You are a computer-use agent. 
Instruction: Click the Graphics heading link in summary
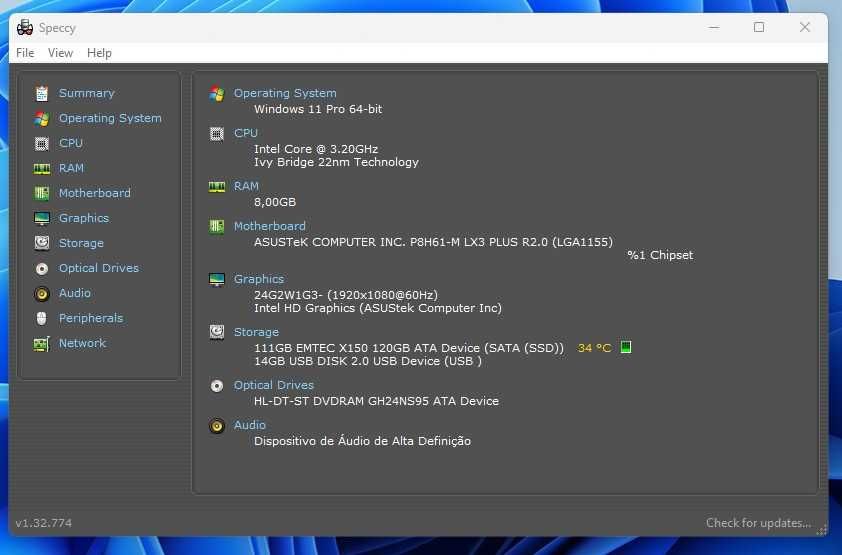(259, 279)
